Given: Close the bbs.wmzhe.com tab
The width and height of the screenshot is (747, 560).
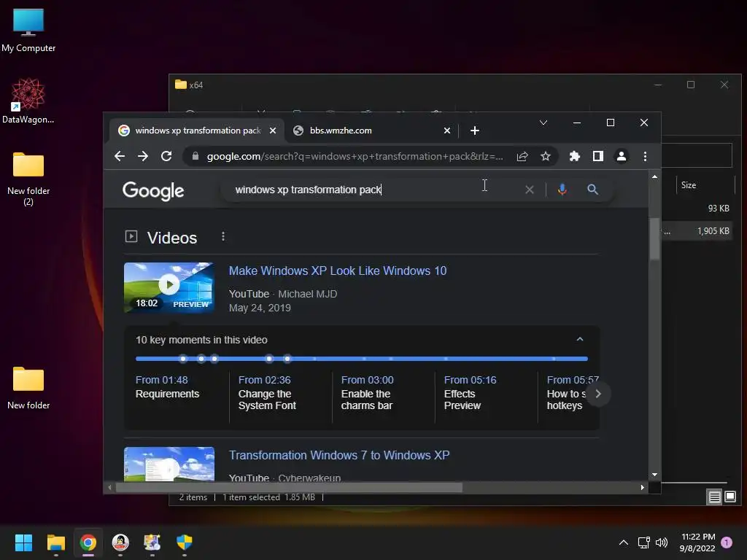Looking at the screenshot, I should [x=447, y=131].
